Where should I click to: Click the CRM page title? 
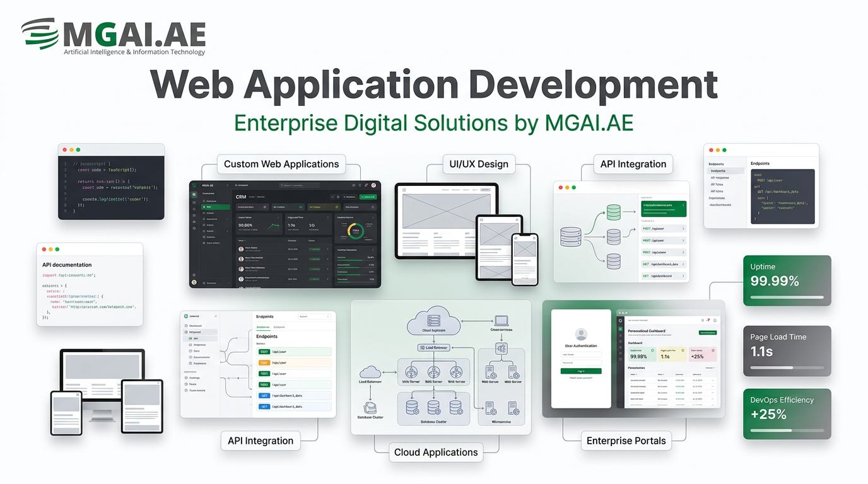pos(241,197)
